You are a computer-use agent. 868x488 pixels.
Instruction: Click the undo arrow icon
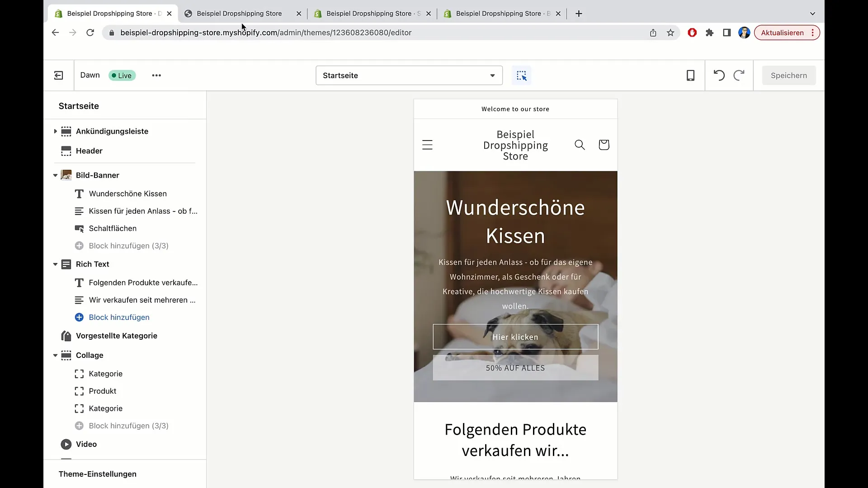(x=719, y=75)
